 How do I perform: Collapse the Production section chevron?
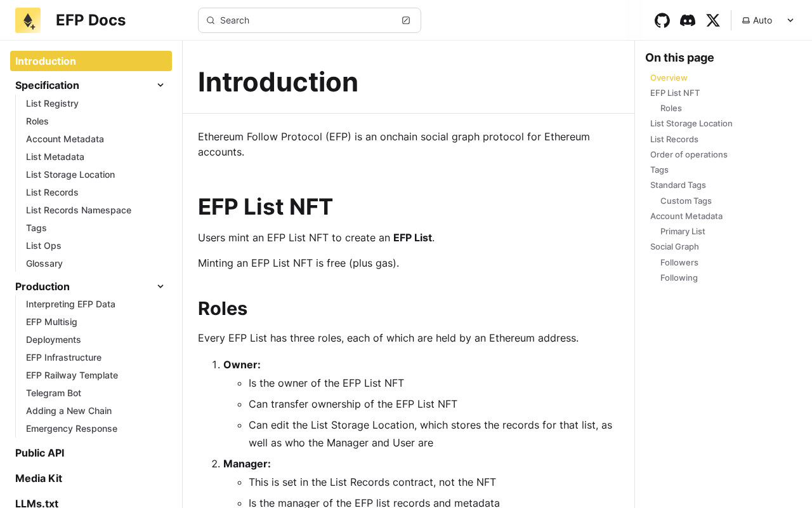[160, 286]
